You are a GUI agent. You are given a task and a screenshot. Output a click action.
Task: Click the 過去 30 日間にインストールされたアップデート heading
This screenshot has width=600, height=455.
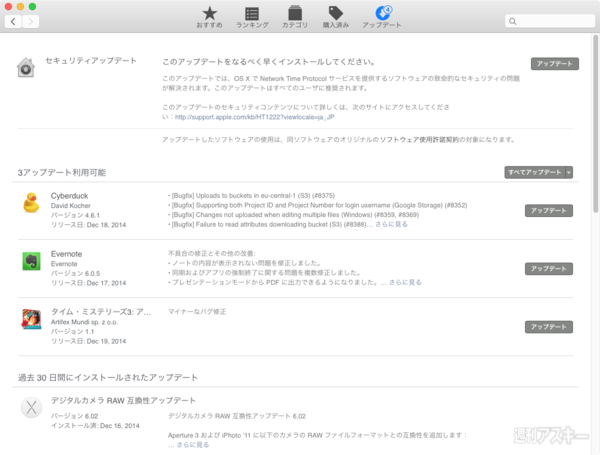tap(108, 378)
